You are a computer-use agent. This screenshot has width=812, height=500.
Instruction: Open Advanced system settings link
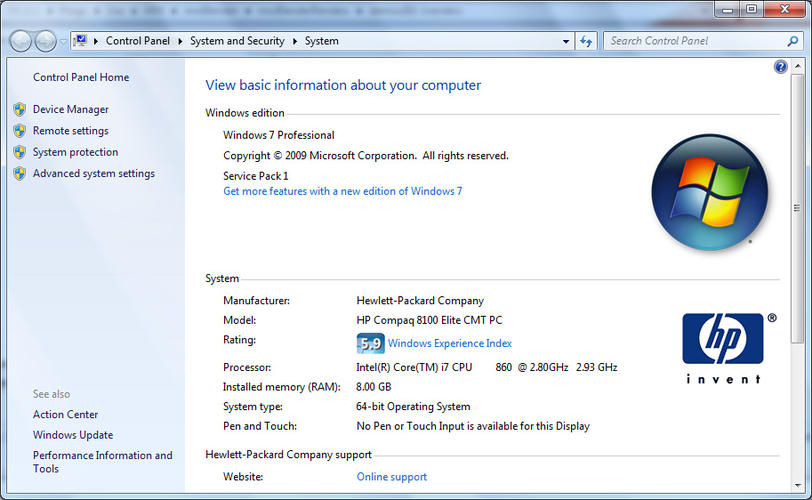click(x=94, y=173)
